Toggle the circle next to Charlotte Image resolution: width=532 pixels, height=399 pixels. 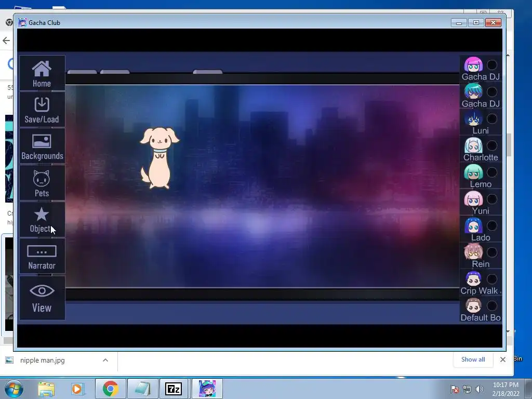[492, 145]
